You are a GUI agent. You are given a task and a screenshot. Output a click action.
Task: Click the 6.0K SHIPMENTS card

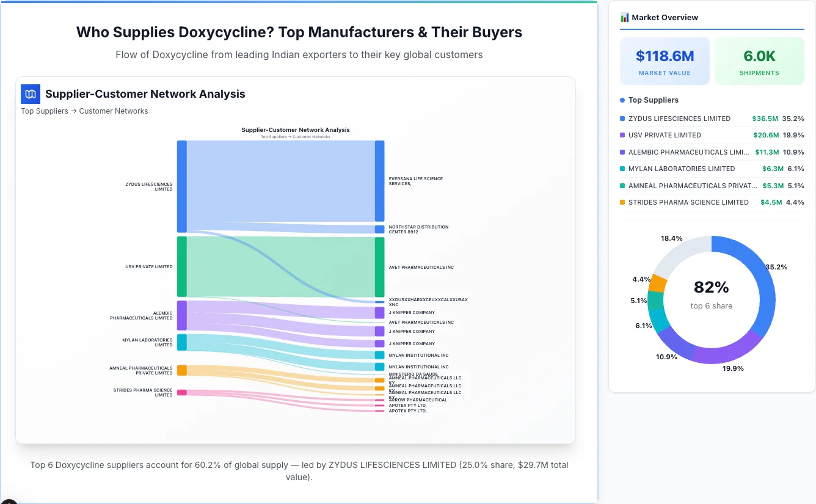coord(759,60)
